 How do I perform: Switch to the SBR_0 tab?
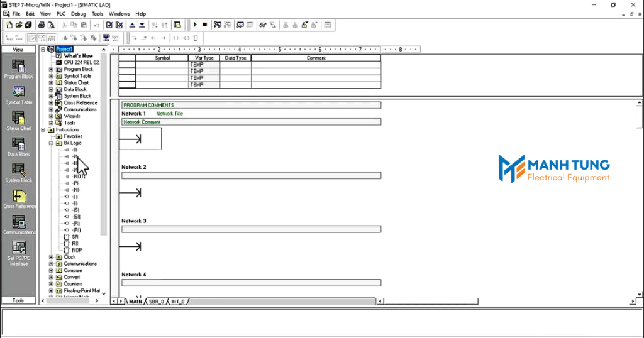tap(157, 302)
